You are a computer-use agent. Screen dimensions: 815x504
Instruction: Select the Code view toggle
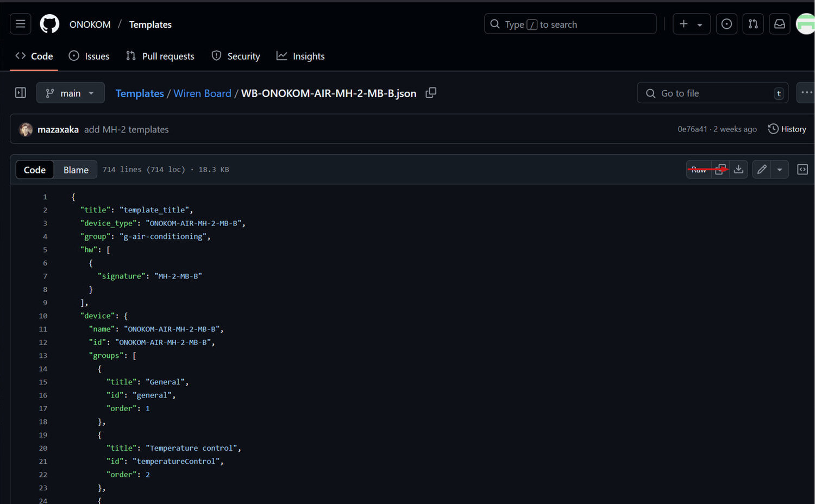35,170
